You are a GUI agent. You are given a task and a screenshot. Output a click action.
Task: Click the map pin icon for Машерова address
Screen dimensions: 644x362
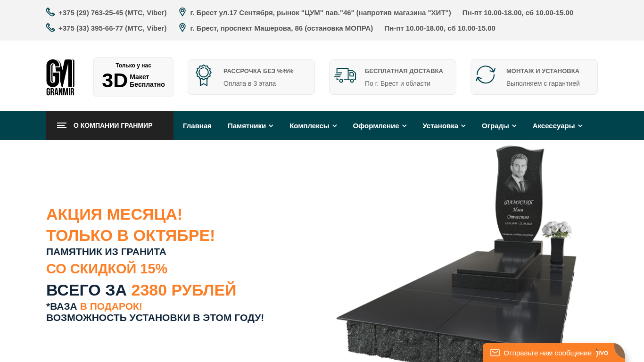182,28
